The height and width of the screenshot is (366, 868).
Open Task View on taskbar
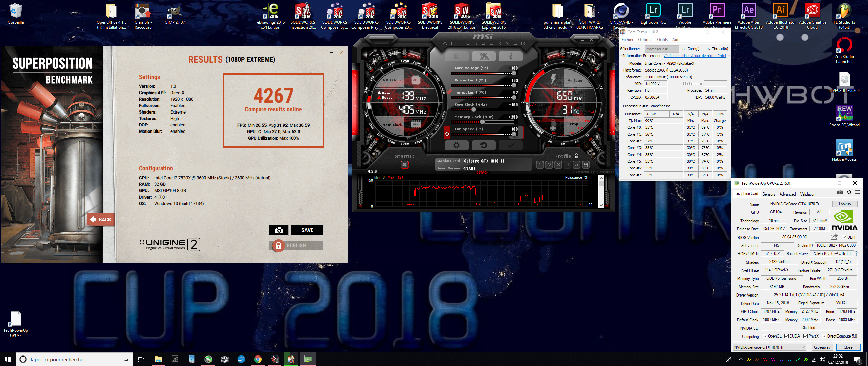(x=141, y=359)
